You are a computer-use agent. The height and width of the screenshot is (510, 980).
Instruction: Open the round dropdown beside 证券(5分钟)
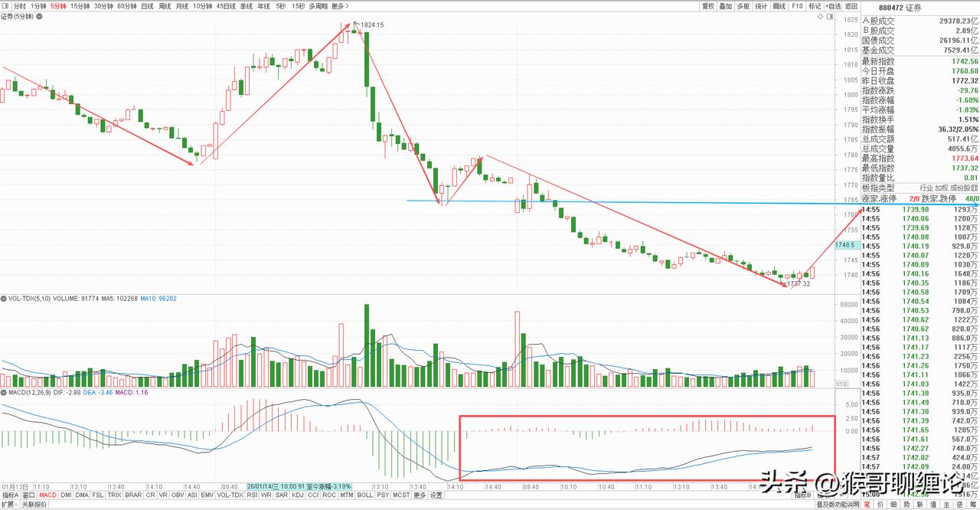(x=39, y=17)
